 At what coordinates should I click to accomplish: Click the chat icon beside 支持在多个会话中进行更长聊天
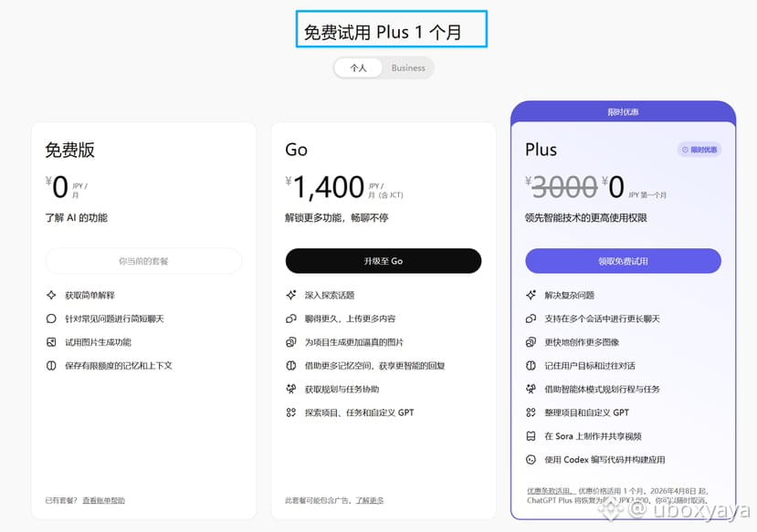tap(531, 318)
